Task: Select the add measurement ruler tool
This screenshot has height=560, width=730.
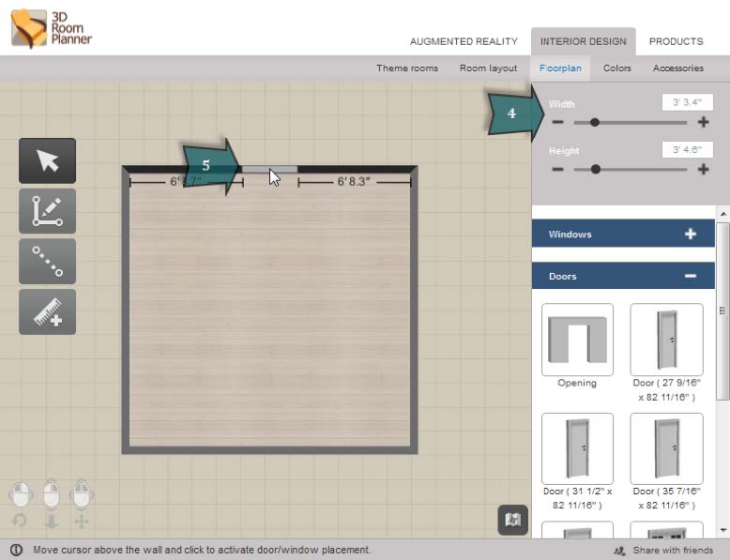Action: coord(47,311)
